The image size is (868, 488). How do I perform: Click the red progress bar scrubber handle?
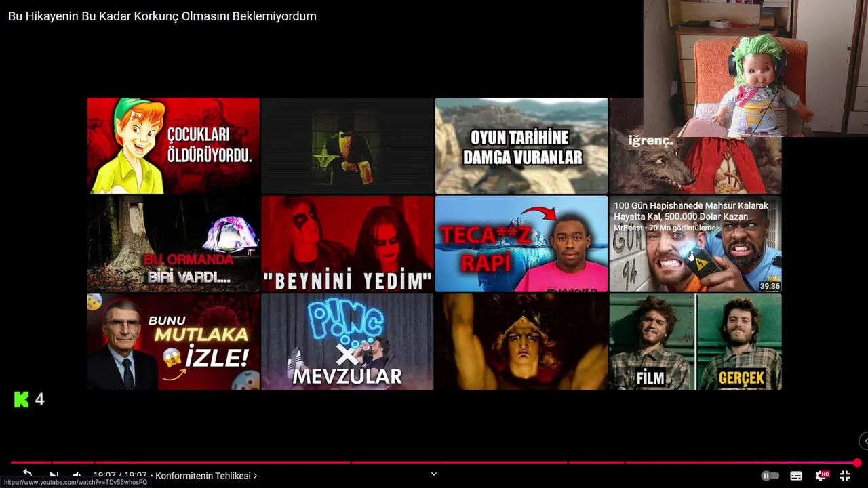[857, 463]
